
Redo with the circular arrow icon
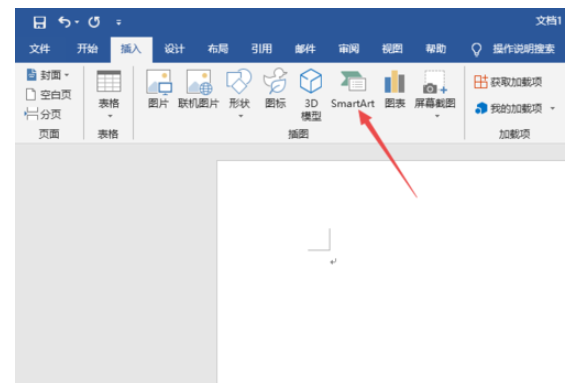pos(94,22)
